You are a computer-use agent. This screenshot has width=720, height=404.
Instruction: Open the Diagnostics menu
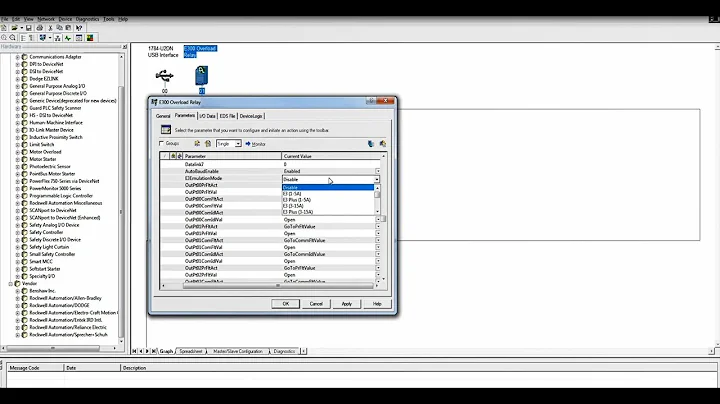coord(87,19)
